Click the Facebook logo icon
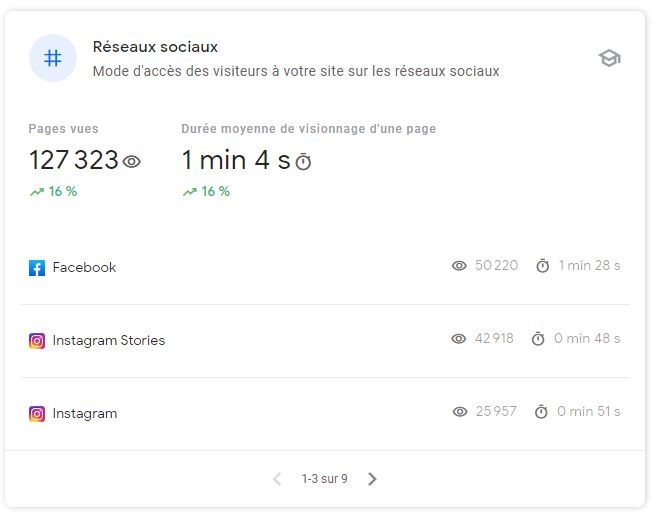The height and width of the screenshot is (518, 657). (37, 268)
